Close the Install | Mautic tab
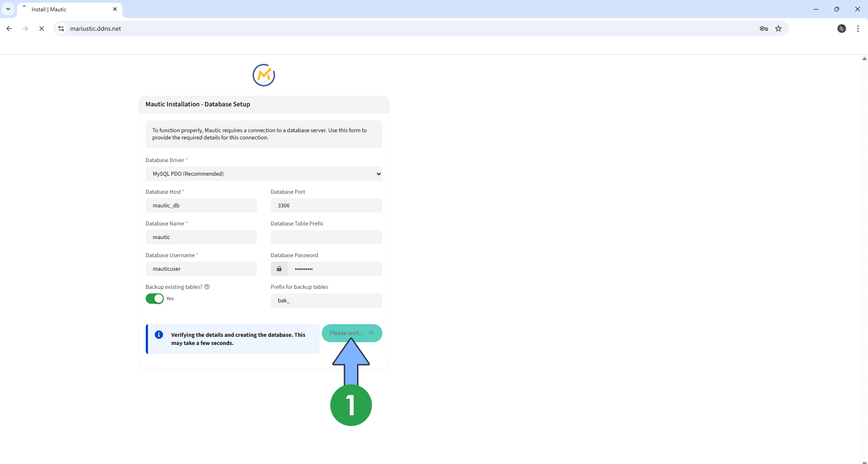This screenshot has width=868, height=464. pos(115,9)
